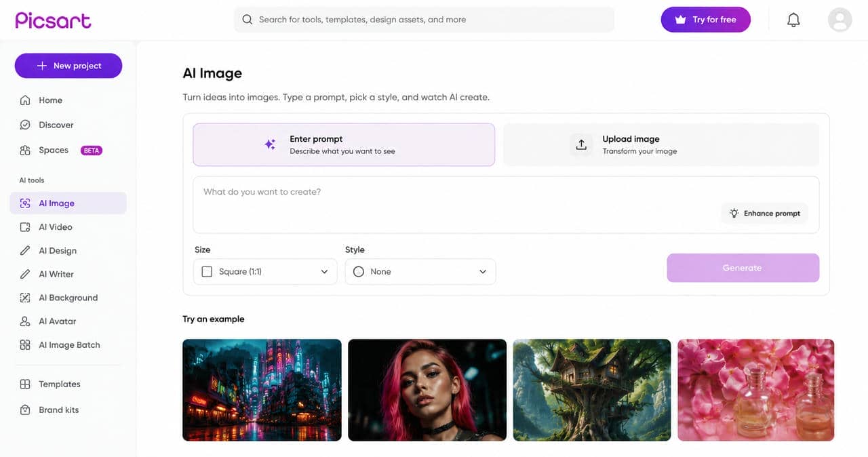868x457 pixels.
Task: Expand the Size dropdown chevron
Action: (x=324, y=272)
